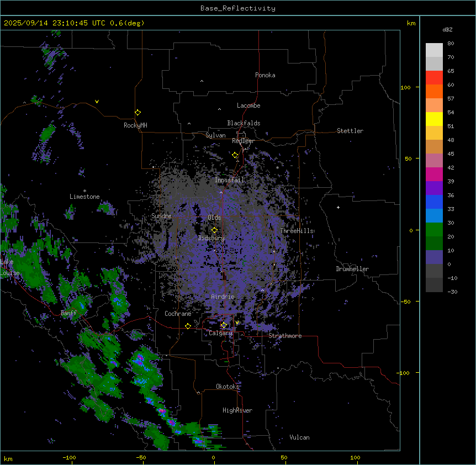Click the Banff label

pos(68,313)
